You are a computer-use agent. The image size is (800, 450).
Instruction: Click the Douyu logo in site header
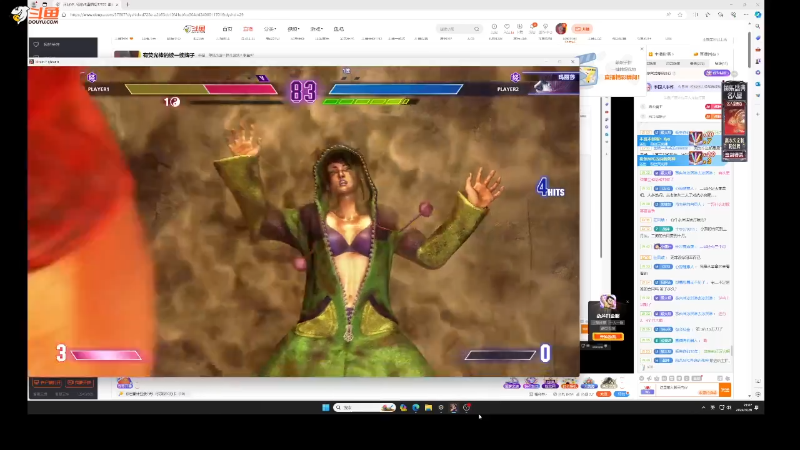pyautogui.click(x=194, y=29)
